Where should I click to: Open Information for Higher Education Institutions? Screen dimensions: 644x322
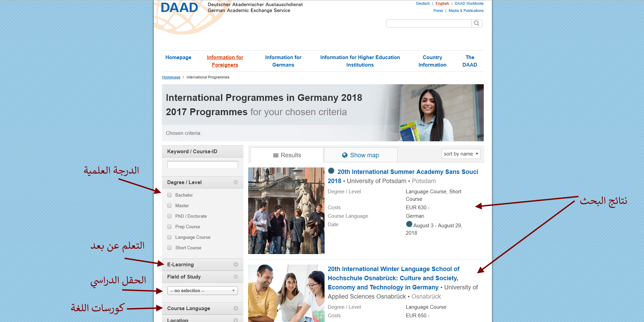coord(360,61)
